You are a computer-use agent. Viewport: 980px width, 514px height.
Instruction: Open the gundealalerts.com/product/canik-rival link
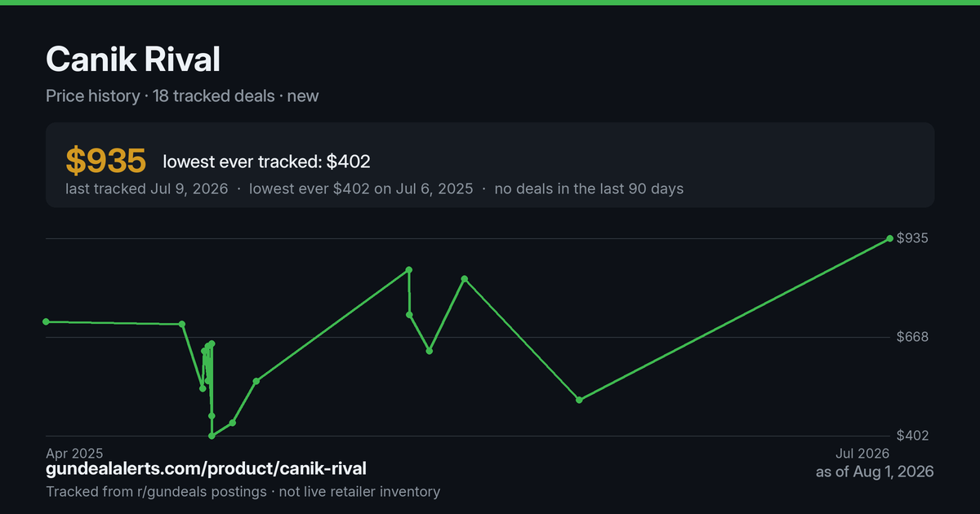click(x=206, y=468)
